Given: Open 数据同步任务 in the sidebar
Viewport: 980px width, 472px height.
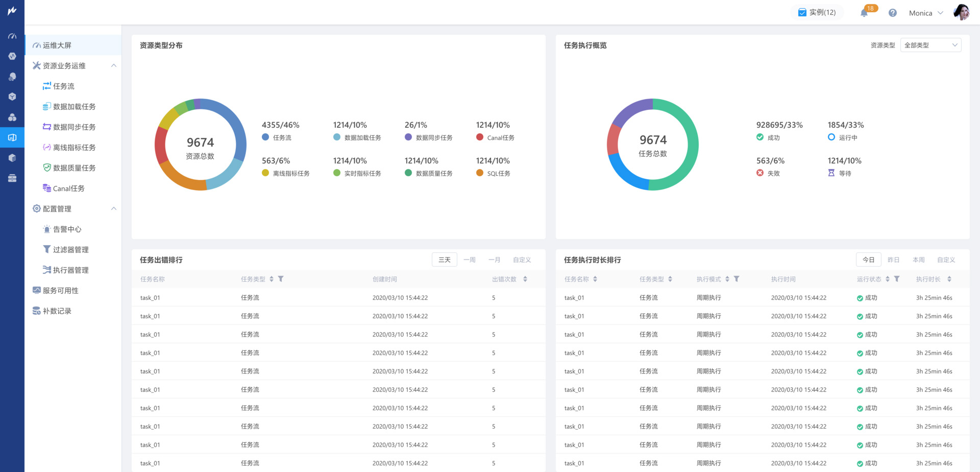Looking at the screenshot, I should (74, 127).
